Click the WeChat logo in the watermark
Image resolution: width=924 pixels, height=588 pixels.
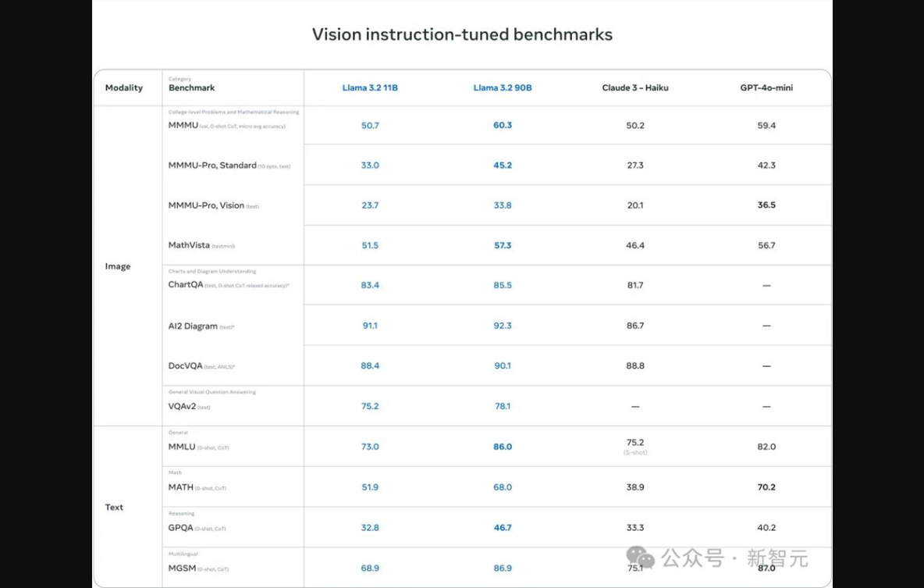coord(641,557)
